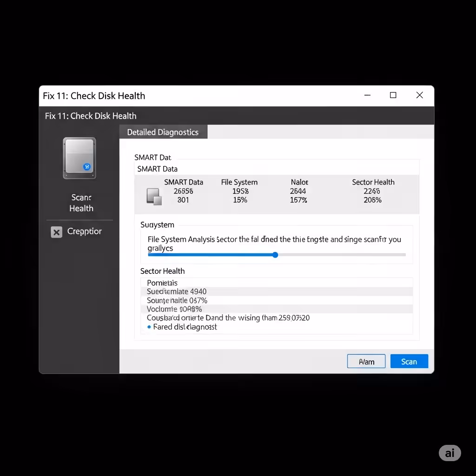476x476 pixels.
Task: Click the blue Scan button
Action: pos(409,361)
